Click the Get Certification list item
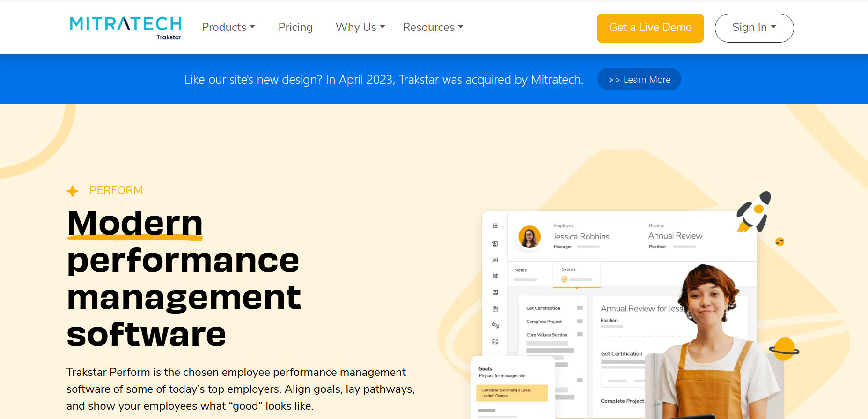This screenshot has width=868, height=419. tap(543, 308)
